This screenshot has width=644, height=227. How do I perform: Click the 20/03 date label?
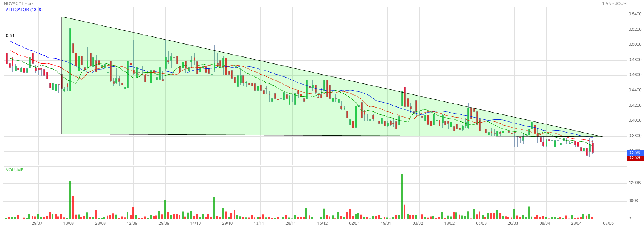(513, 223)
